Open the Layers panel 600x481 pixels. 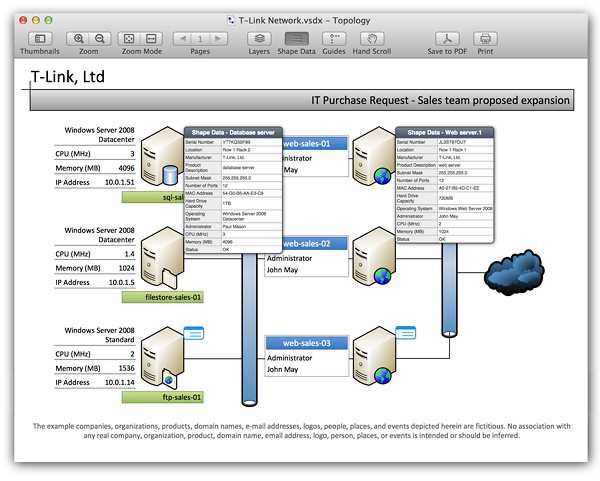(259, 39)
